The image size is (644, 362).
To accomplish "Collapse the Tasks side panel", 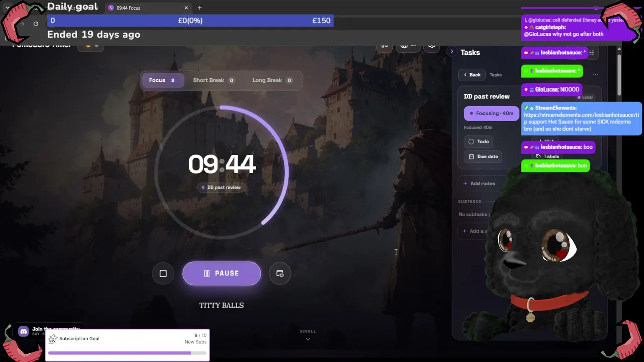I will click(x=452, y=52).
